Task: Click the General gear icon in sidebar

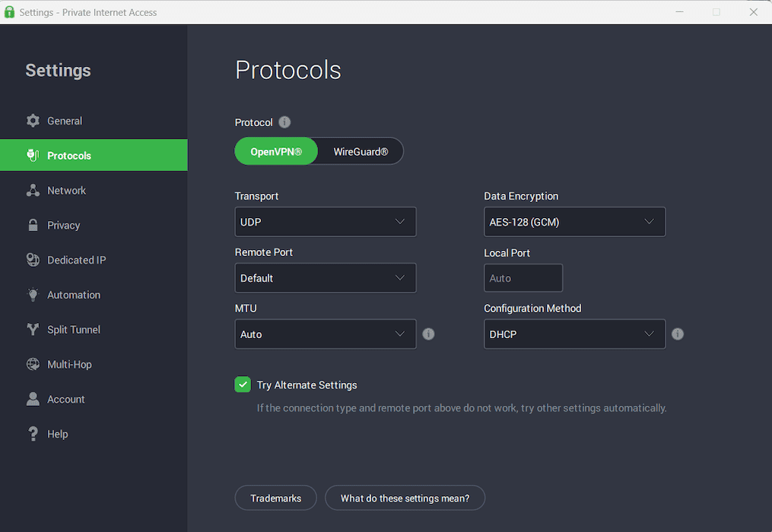Action: 33,120
